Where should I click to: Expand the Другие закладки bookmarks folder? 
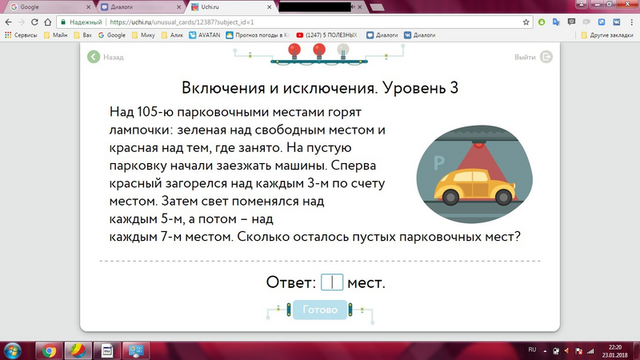coord(607,35)
